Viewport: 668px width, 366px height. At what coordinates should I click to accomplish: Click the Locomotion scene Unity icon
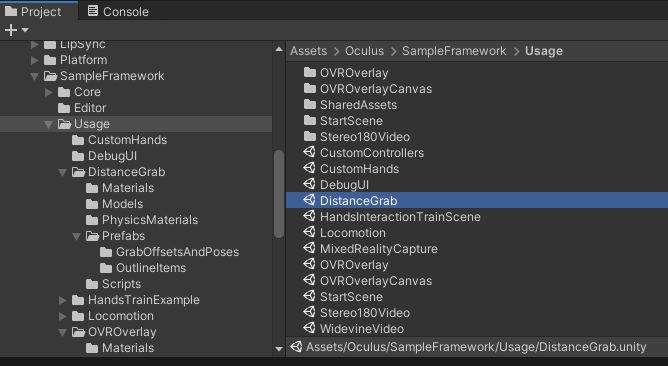pos(309,232)
